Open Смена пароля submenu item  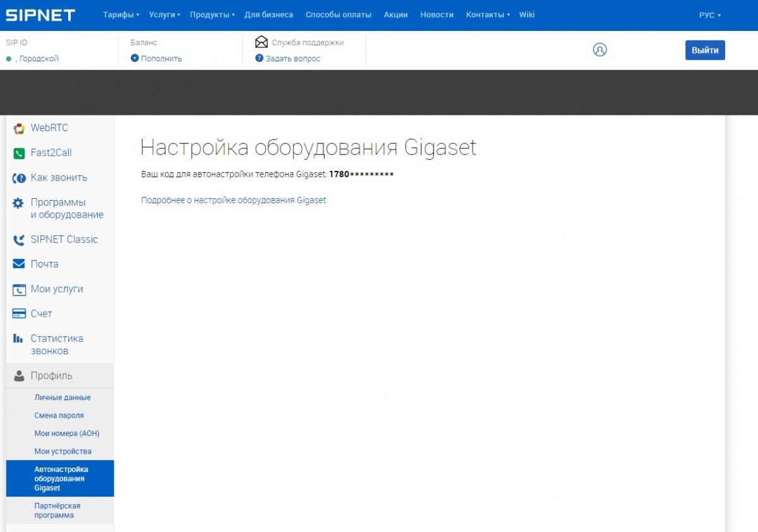pos(60,416)
